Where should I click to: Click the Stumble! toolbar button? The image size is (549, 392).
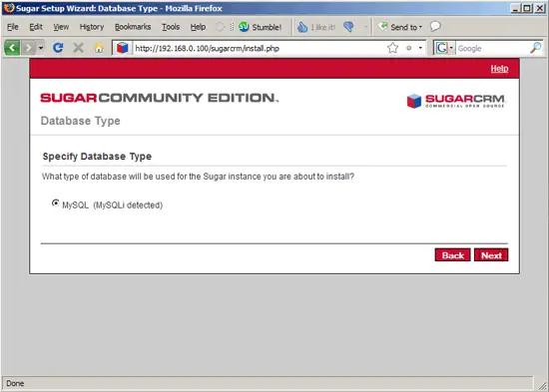(261, 27)
